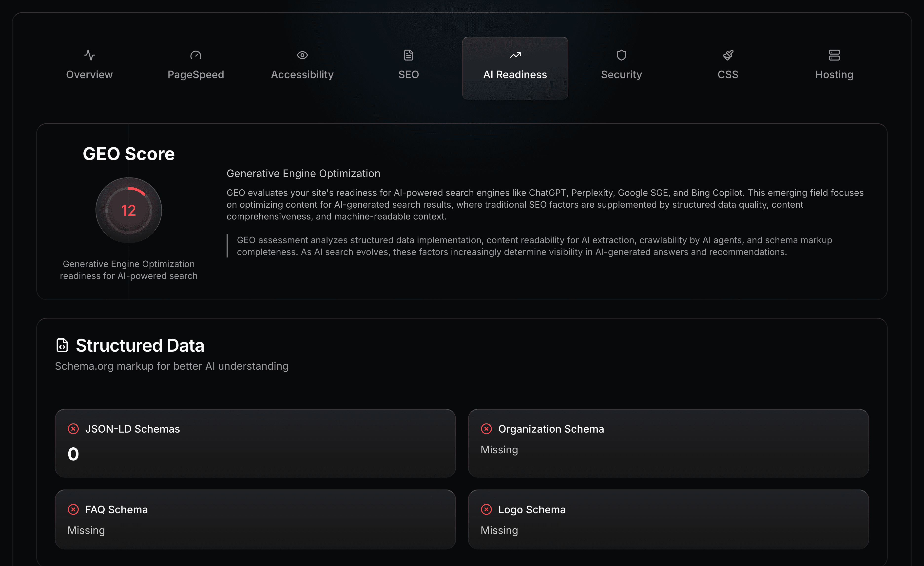Viewport: 924px width, 566px height.
Task: Click Missing status under Logo Schema
Action: pos(499,530)
